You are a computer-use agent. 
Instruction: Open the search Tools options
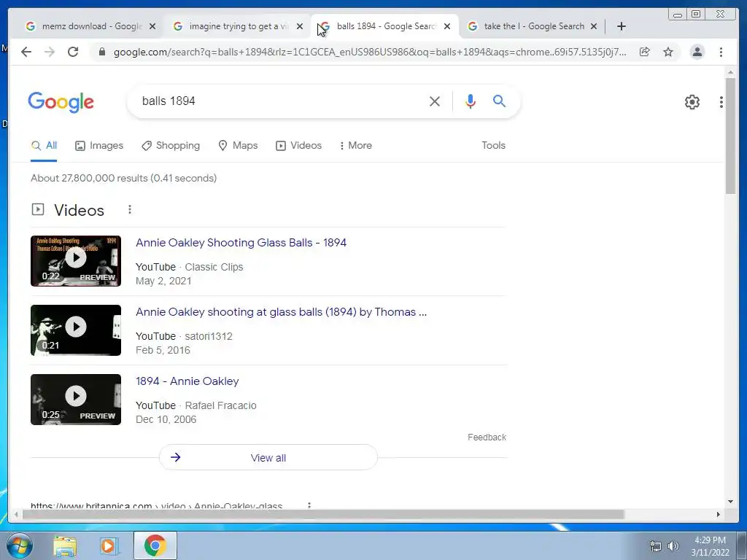494,146
